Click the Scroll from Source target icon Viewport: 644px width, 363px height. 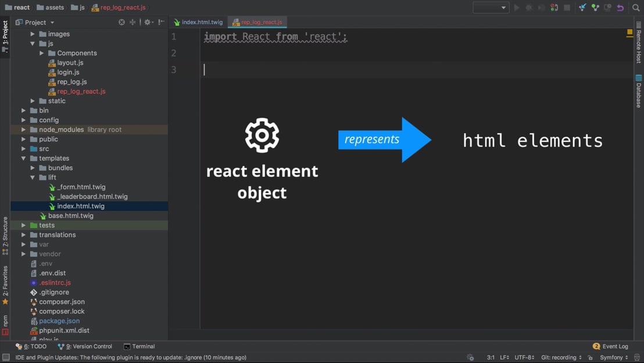pyautogui.click(x=121, y=22)
